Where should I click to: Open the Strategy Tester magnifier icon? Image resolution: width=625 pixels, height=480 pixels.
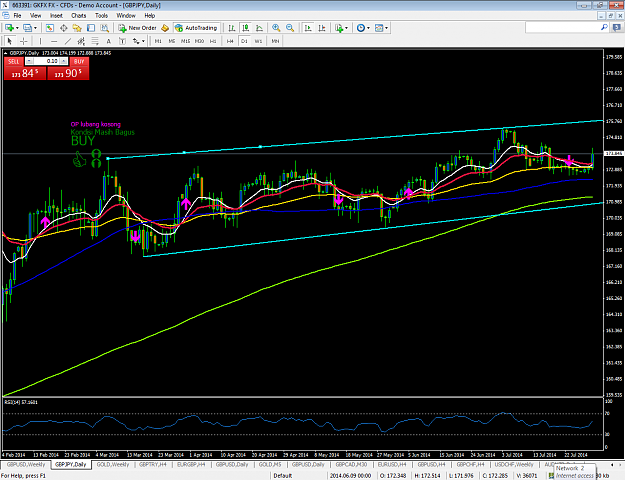point(104,28)
